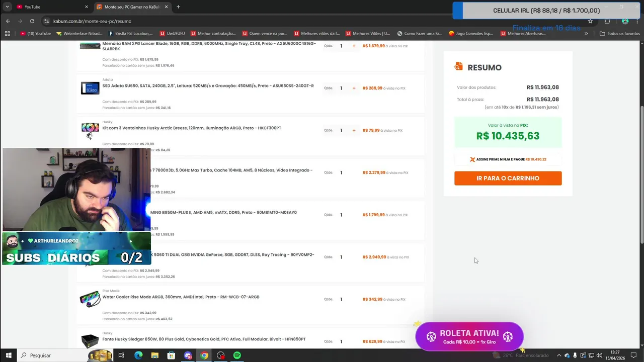
Task: Open the Como Fazer uma Fa bookmark
Action: (420, 34)
